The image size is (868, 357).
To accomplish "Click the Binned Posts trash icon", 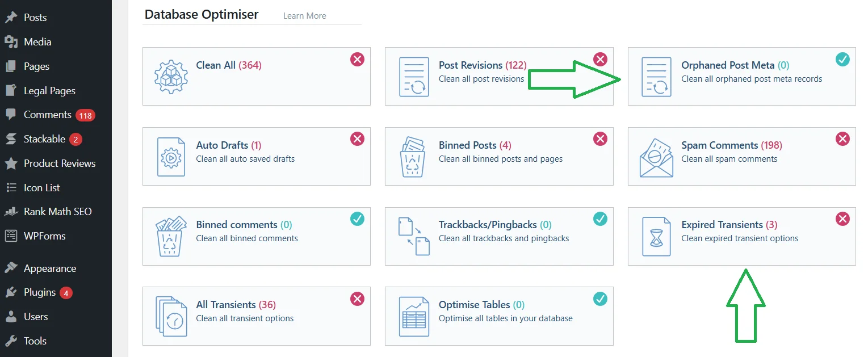I will (x=414, y=157).
